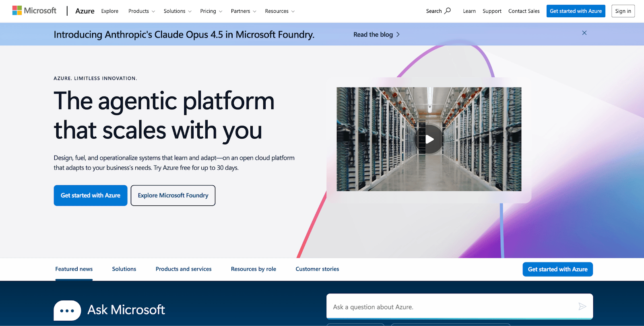
Task: Switch to the Solutions tab
Action: click(x=124, y=269)
